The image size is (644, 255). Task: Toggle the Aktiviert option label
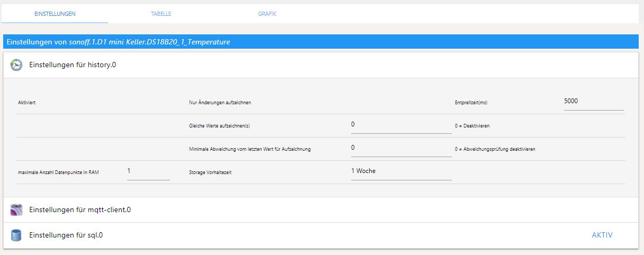click(x=27, y=103)
